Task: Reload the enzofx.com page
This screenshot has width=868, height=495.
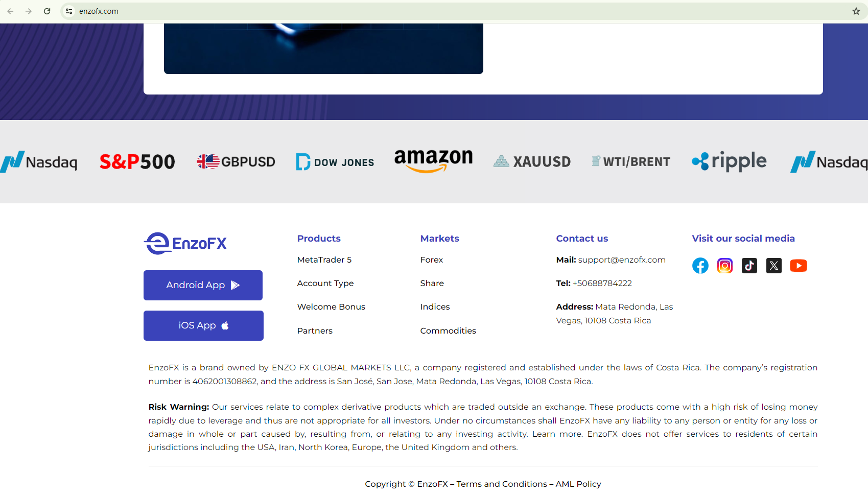Action: [x=47, y=11]
